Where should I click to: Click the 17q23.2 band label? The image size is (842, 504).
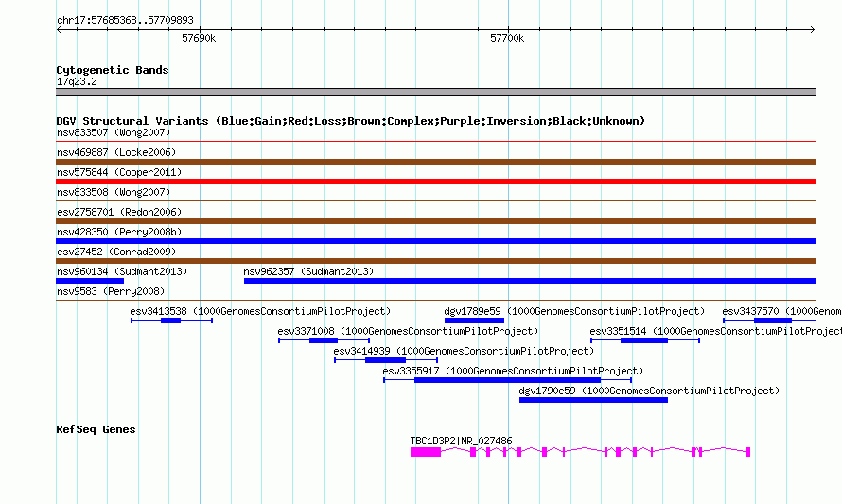pyautogui.click(x=77, y=81)
